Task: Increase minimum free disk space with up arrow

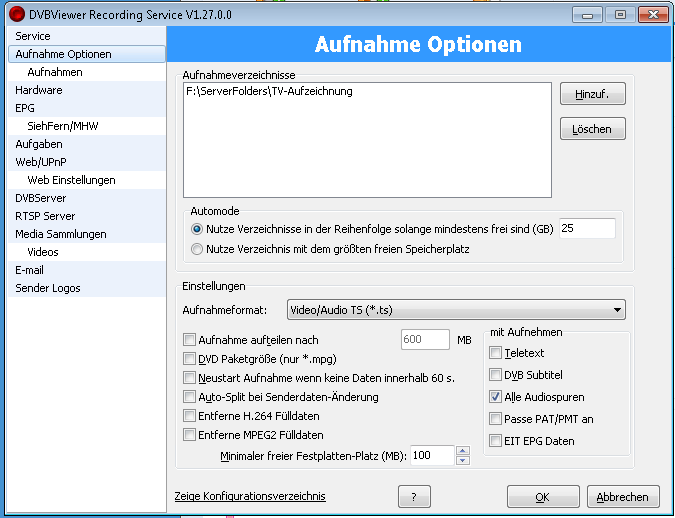Action: pyautogui.click(x=463, y=451)
